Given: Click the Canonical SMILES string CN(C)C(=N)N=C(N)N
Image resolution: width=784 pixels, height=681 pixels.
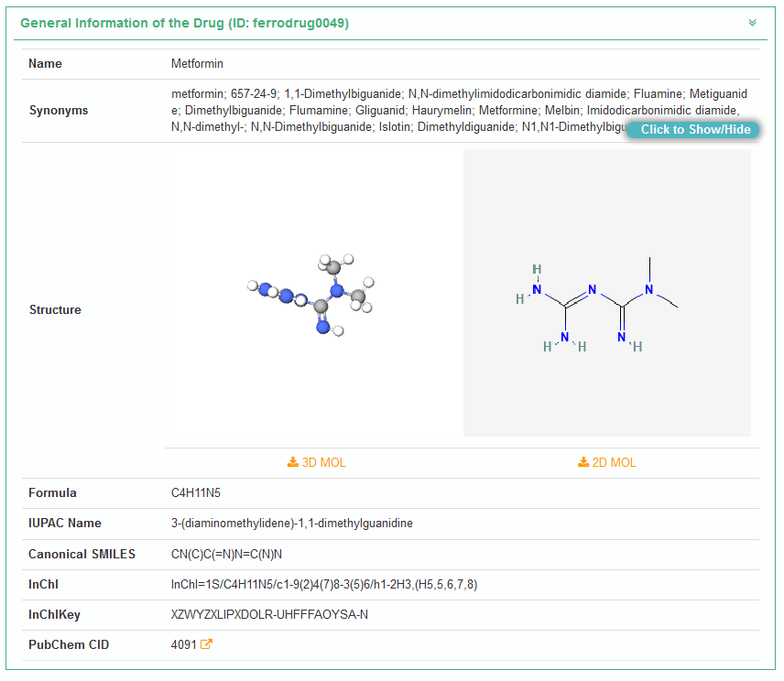Looking at the screenshot, I should coord(226,554).
